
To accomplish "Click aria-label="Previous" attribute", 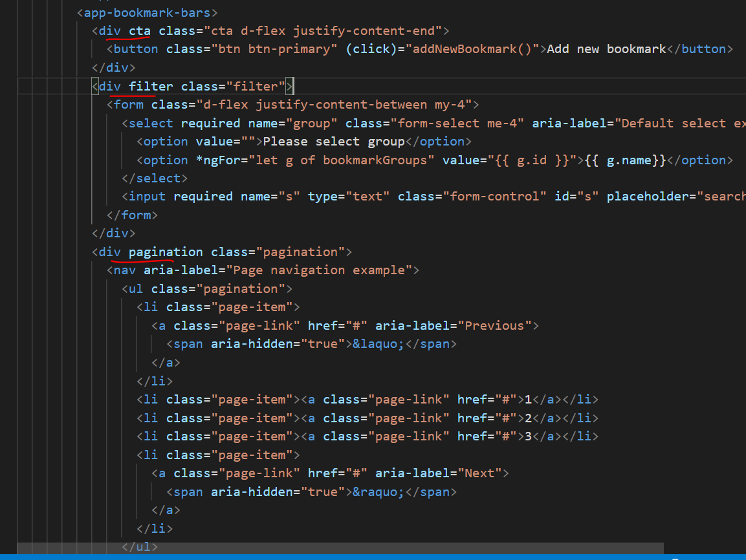I will click(x=454, y=326).
